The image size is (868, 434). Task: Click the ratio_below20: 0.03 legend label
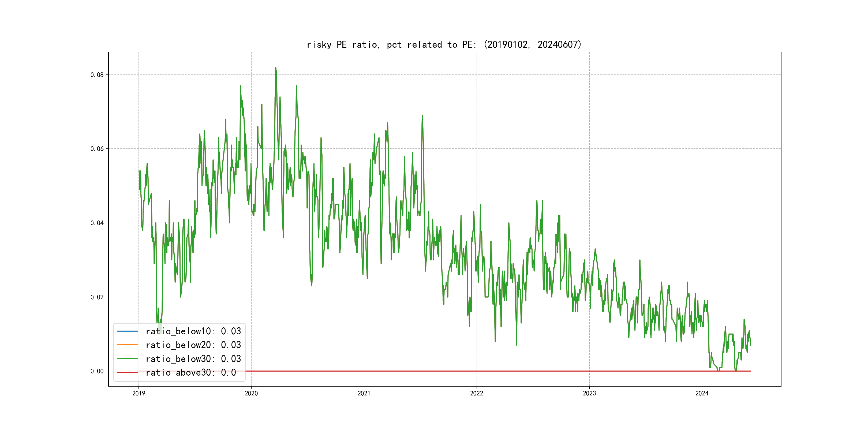[x=193, y=345]
